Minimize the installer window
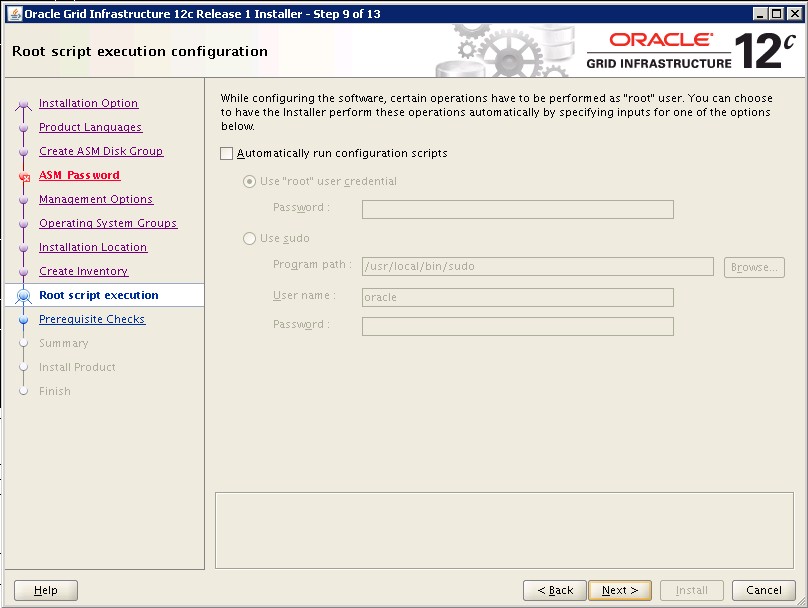This screenshot has width=808, height=608. tap(760, 14)
